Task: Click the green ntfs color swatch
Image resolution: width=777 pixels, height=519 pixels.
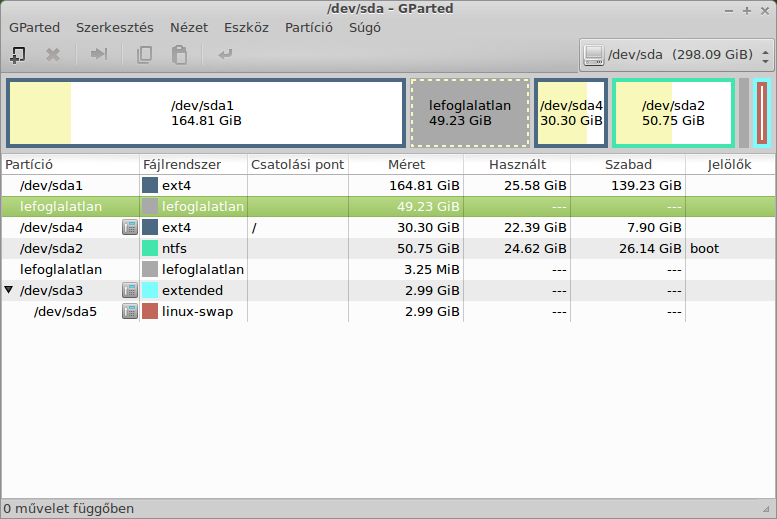Action: click(150, 248)
